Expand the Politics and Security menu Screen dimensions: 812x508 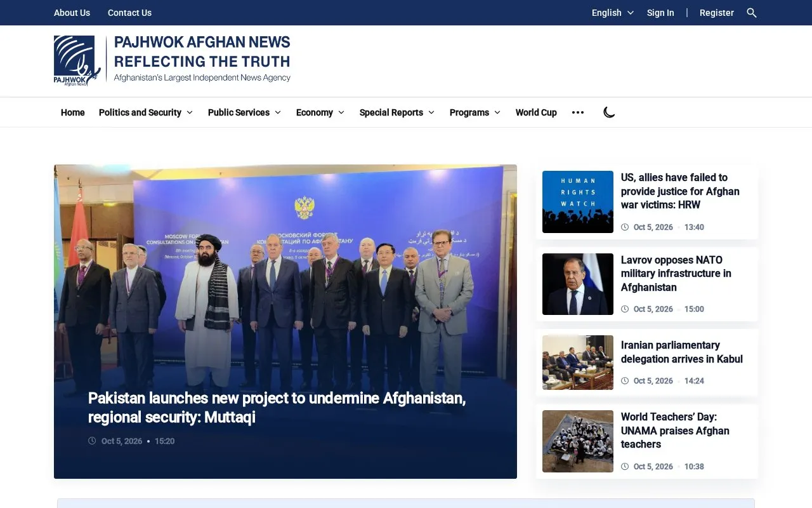click(x=145, y=112)
